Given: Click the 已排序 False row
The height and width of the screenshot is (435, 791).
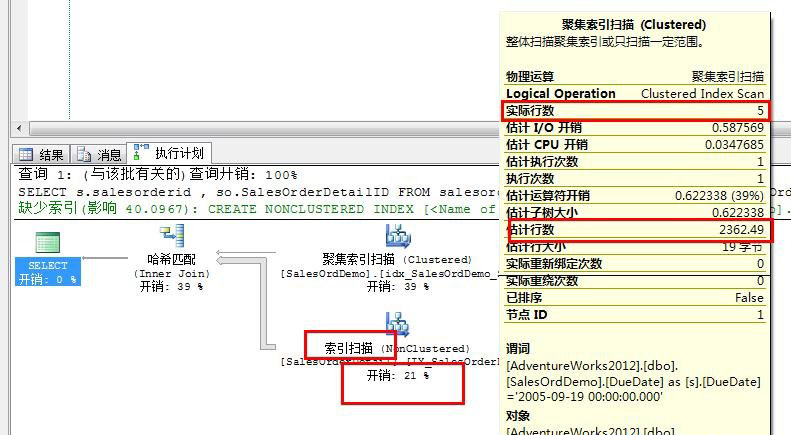Looking at the screenshot, I should pos(635,298).
